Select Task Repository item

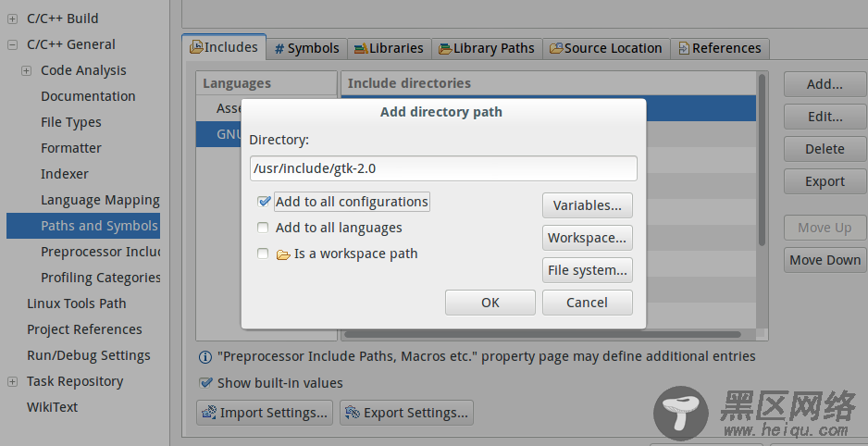[75, 382]
